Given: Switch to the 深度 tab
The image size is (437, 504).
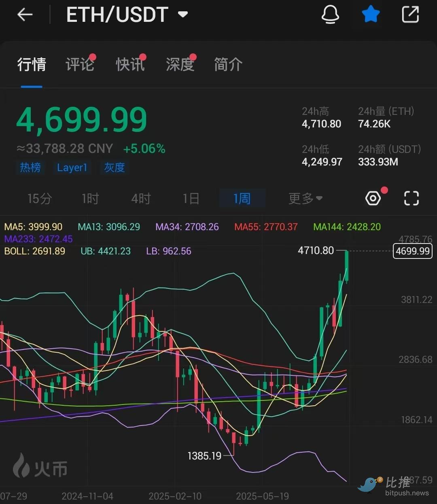Looking at the screenshot, I should pos(180,64).
